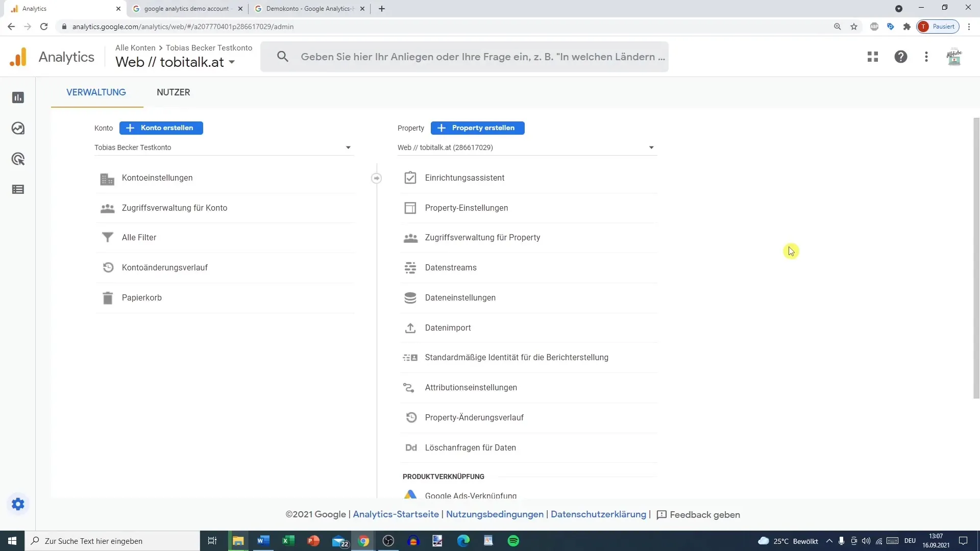Click the Admin gear icon
Screen dimensions: 980x551
18,504
